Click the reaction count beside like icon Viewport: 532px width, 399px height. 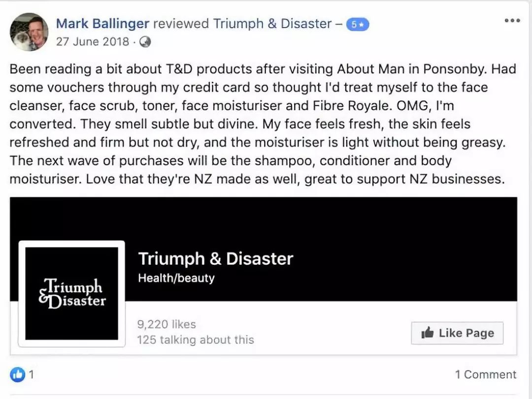[31, 374]
